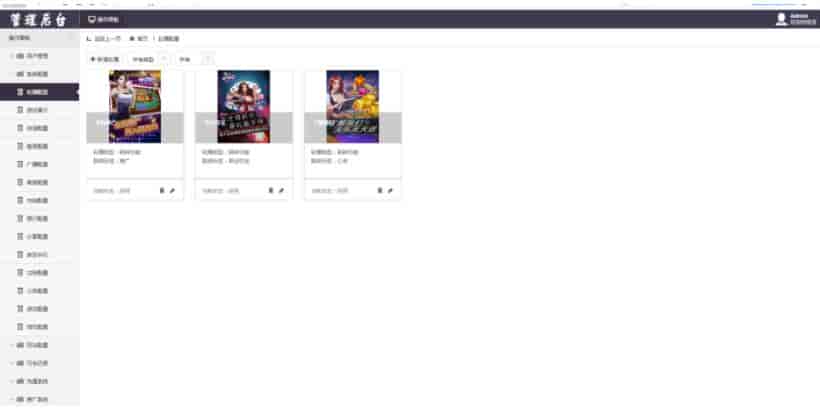Screen dimensions: 820x410
Task: Click the pencil edit icon on the third card
Action: (x=390, y=190)
